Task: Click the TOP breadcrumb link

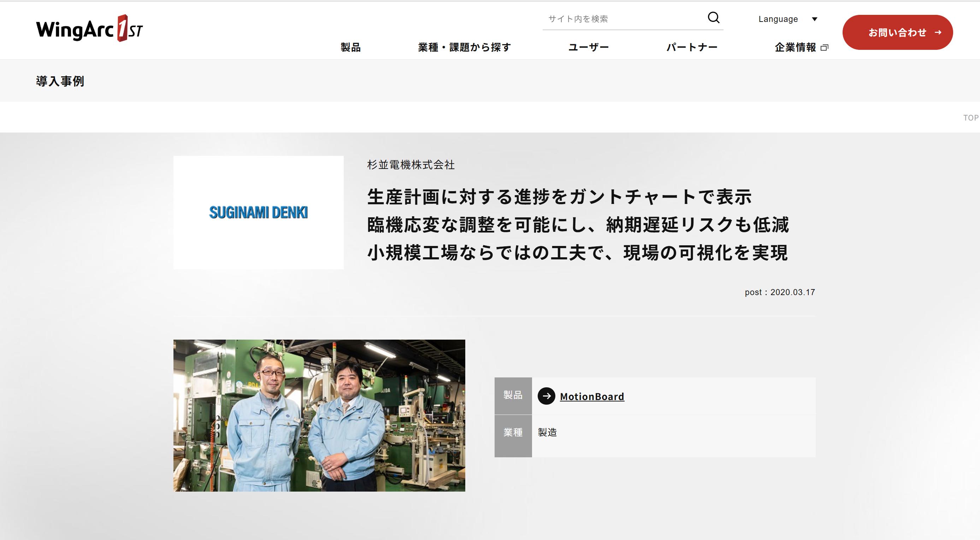Action: click(x=971, y=118)
